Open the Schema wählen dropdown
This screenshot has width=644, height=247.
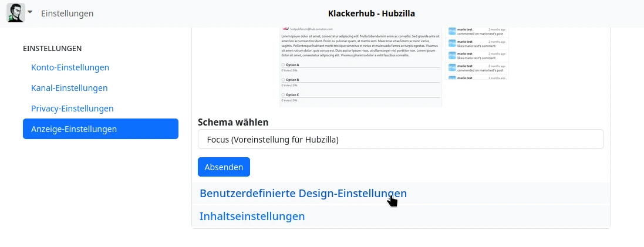coord(400,140)
